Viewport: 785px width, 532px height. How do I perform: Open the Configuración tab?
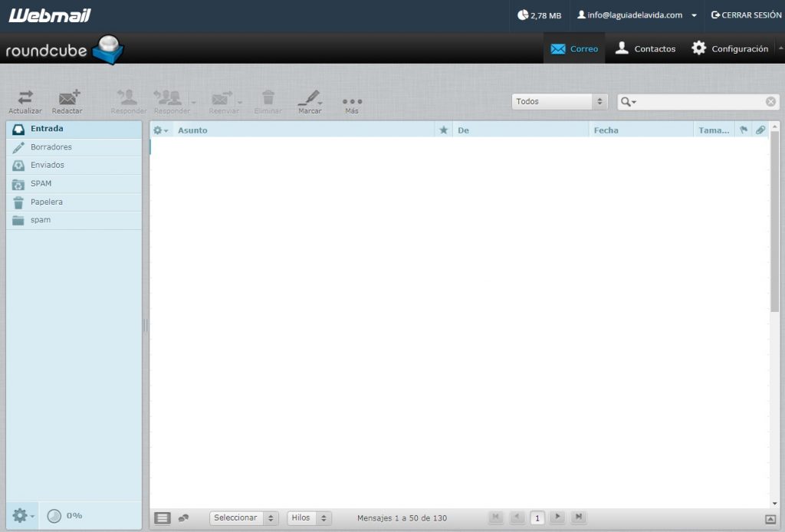tap(730, 48)
